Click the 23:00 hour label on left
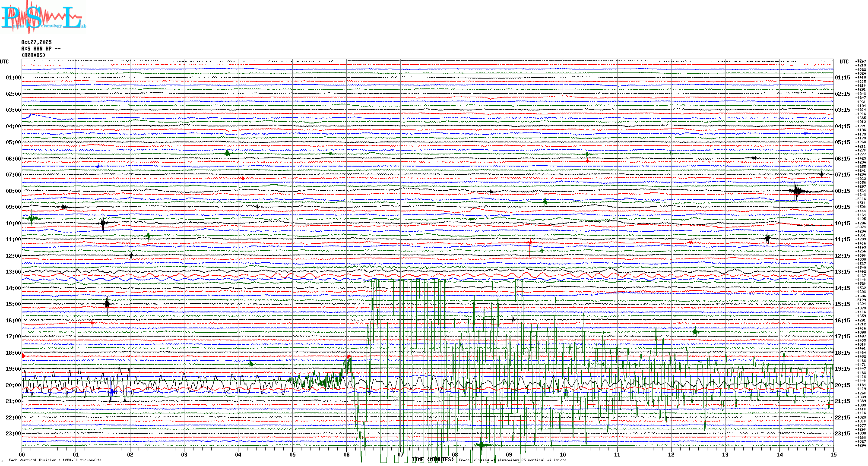Screen dimensions: 868x466 pyautogui.click(x=13, y=434)
